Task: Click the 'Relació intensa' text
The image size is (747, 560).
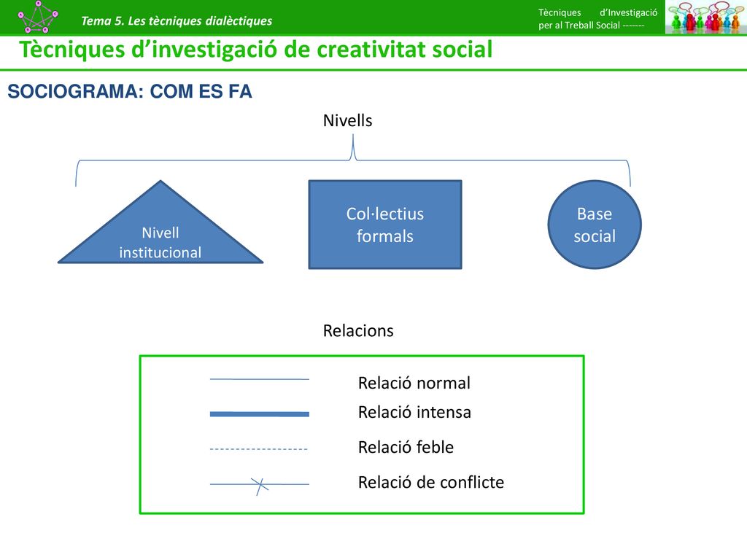Action: click(414, 412)
